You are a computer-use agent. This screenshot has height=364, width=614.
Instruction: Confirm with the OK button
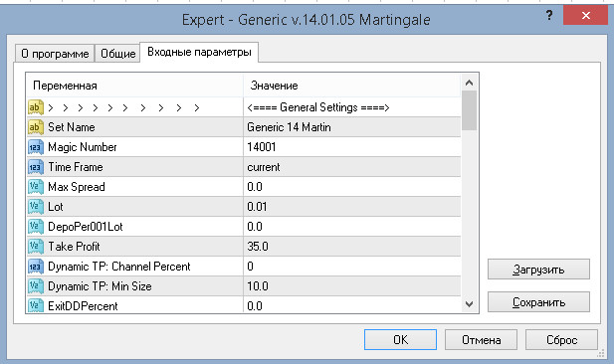pyautogui.click(x=400, y=340)
